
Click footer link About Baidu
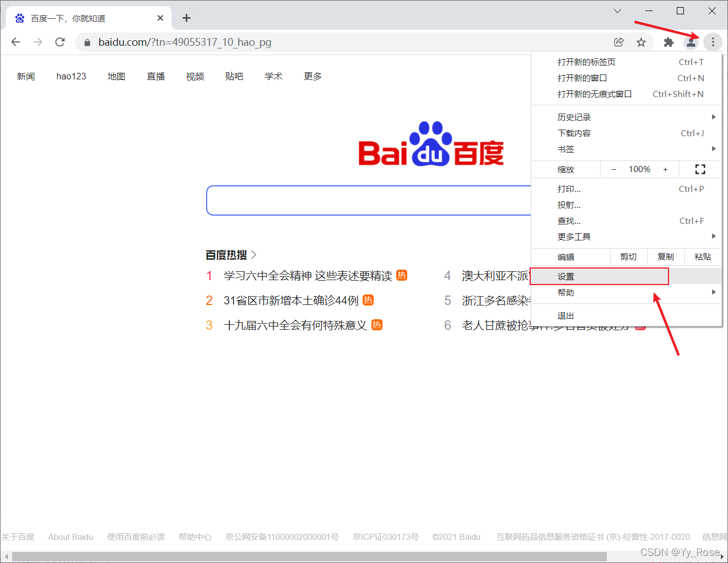[x=71, y=537]
